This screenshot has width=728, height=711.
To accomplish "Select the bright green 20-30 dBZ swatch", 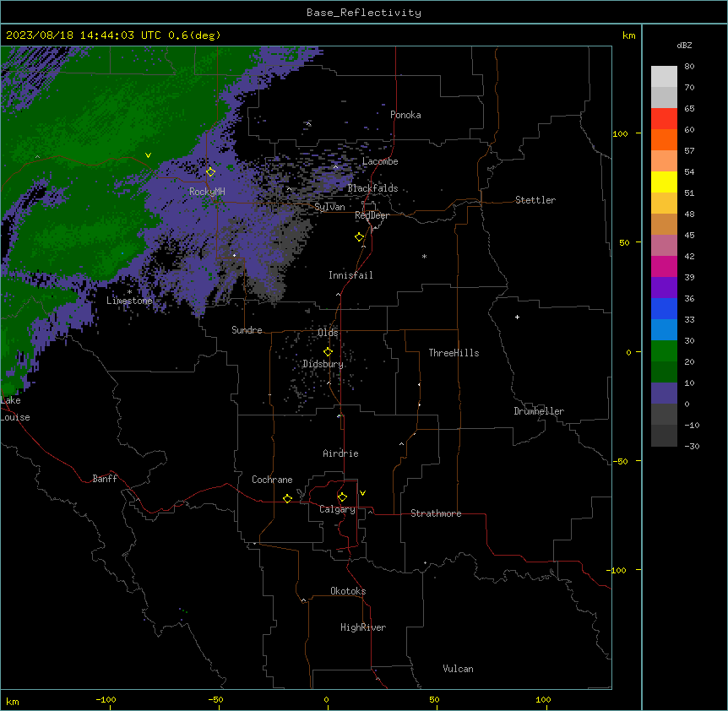I will pyautogui.click(x=664, y=351).
